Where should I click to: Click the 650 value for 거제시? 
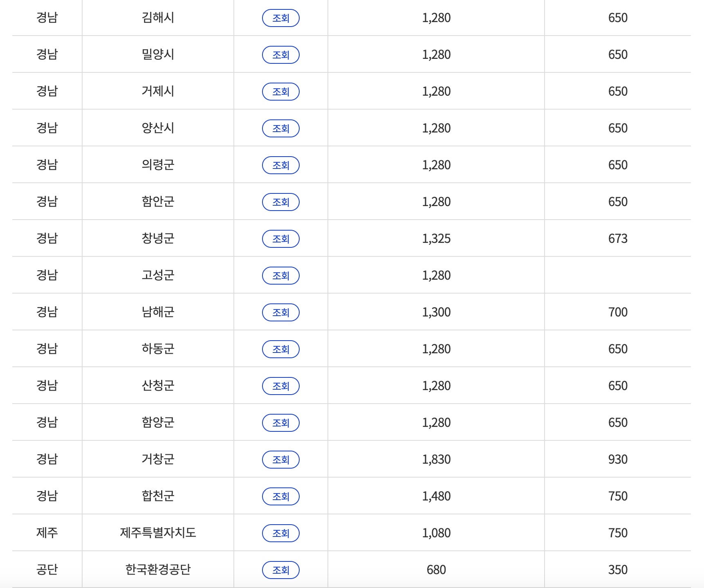[618, 91]
